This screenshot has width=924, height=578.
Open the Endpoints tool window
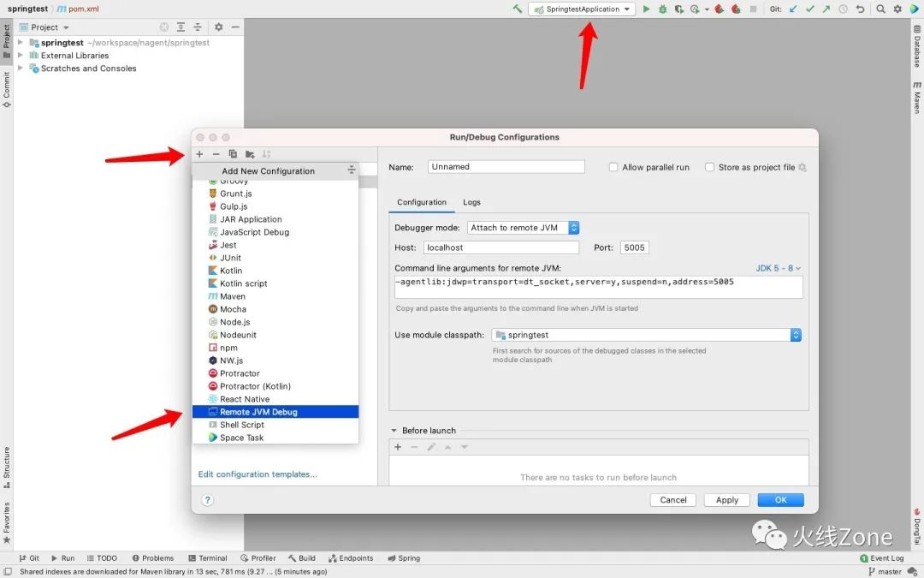[x=351, y=558]
